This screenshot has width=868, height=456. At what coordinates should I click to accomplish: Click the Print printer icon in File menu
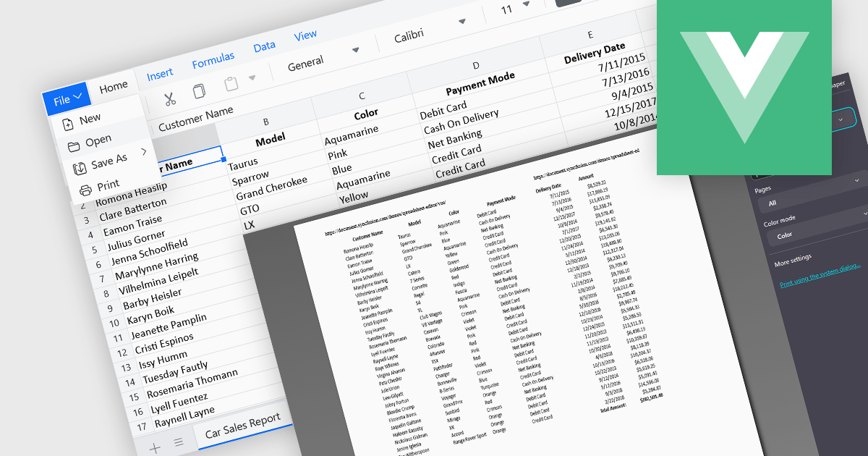85,190
